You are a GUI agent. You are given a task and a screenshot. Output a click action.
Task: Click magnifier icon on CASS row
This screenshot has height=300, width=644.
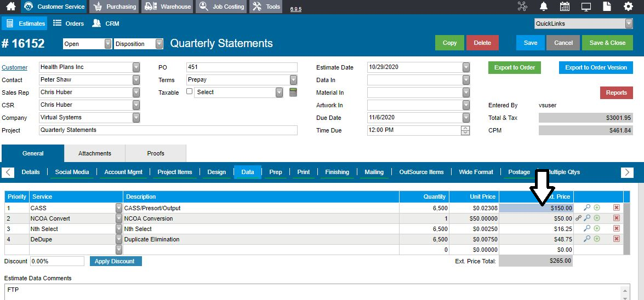click(x=587, y=207)
